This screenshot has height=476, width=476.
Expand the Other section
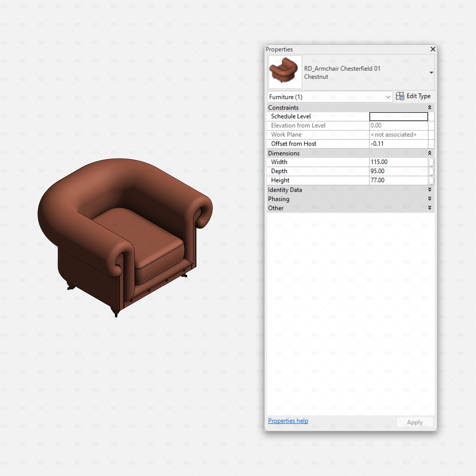point(430,208)
